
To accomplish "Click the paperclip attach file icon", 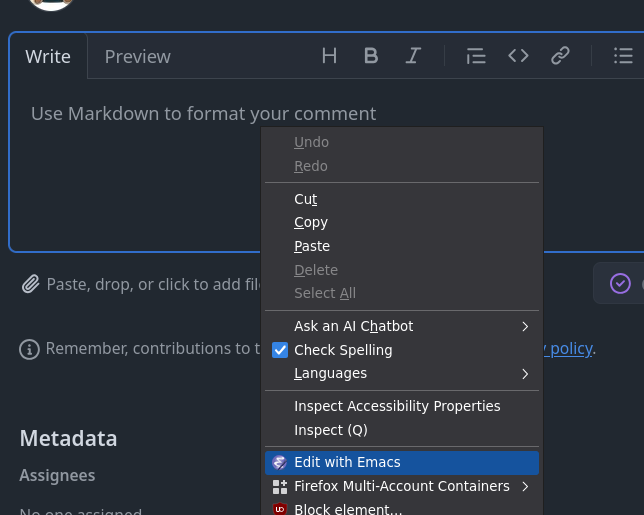I will (x=31, y=285).
